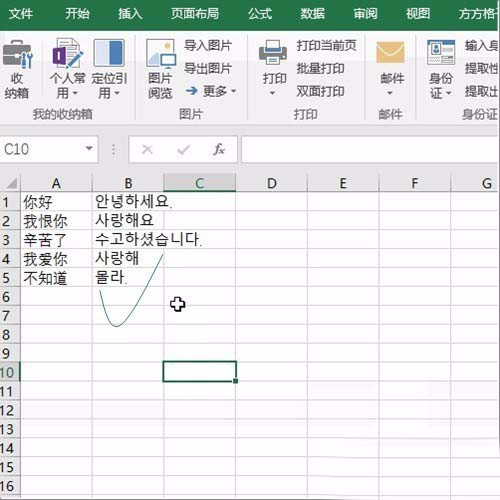Click the 定位引用 icon
The height and width of the screenshot is (500, 500).
click(x=109, y=53)
